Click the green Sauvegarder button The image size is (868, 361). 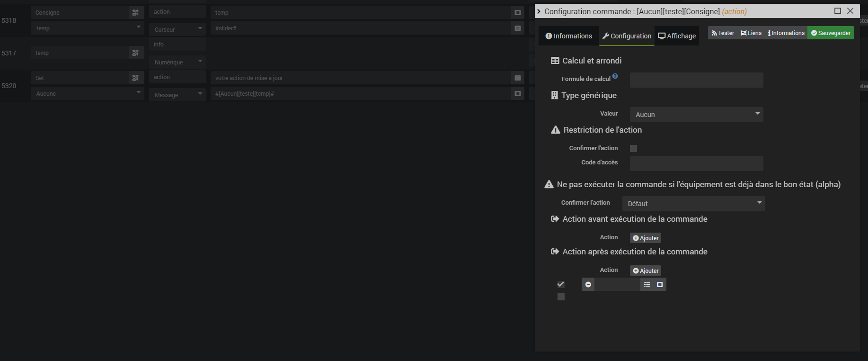click(x=831, y=33)
